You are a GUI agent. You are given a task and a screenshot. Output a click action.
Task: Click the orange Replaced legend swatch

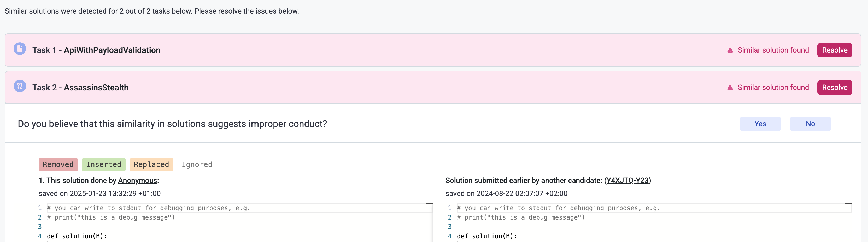pyautogui.click(x=151, y=164)
